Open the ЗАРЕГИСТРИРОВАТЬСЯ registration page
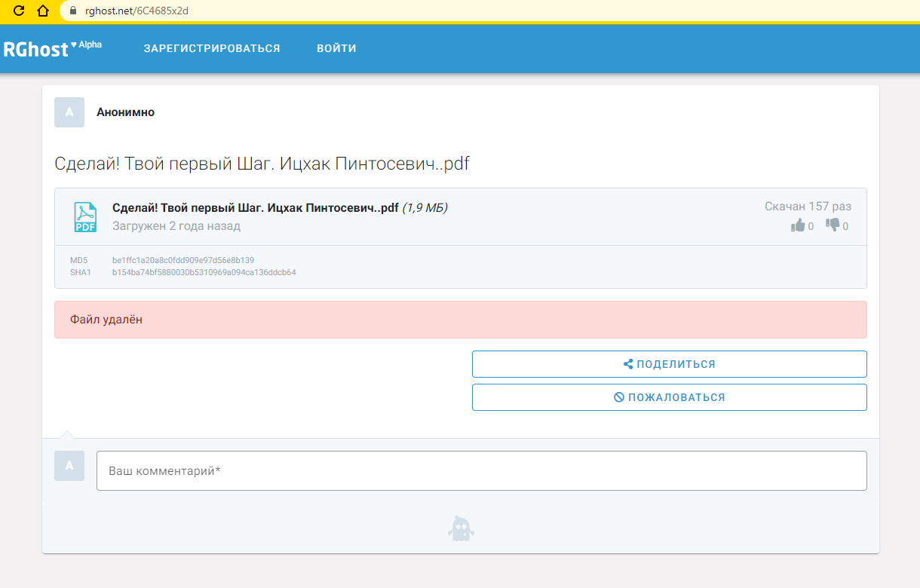The height and width of the screenshot is (588, 920). (x=212, y=48)
